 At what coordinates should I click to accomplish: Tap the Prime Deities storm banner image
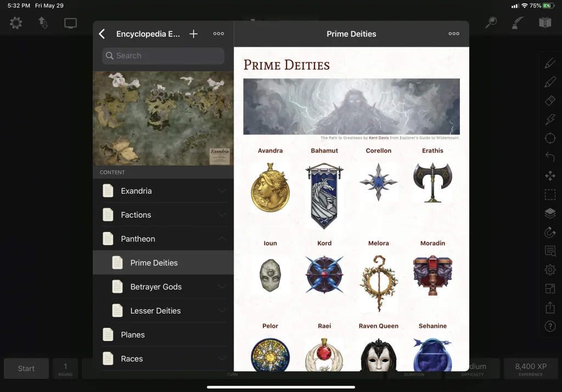[x=351, y=107]
